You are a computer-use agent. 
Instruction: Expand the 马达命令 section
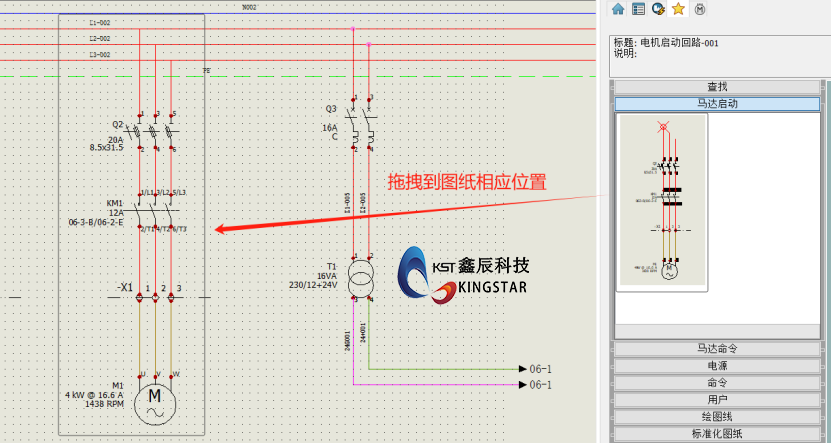pos(717,348)
